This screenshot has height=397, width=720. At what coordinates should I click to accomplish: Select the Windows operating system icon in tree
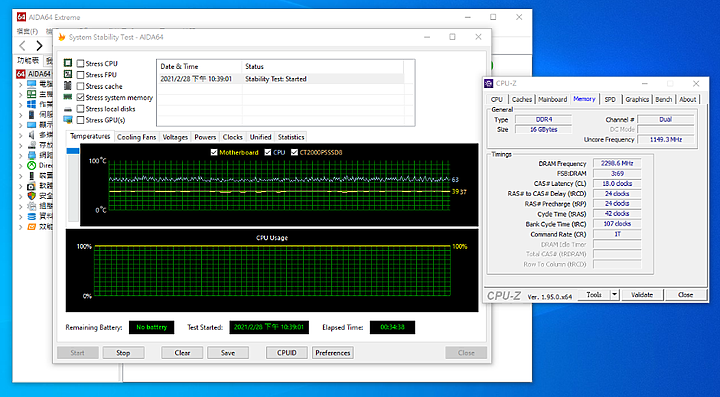31,104
